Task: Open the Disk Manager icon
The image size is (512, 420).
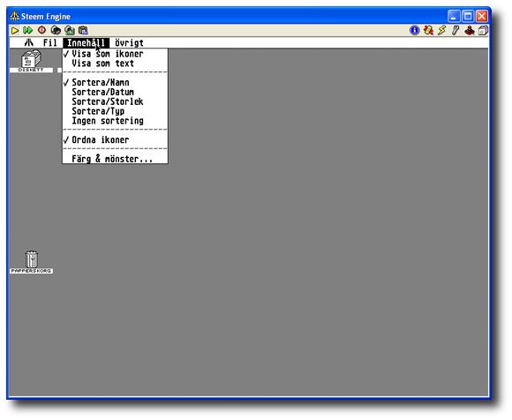Action: pos(483,30)
